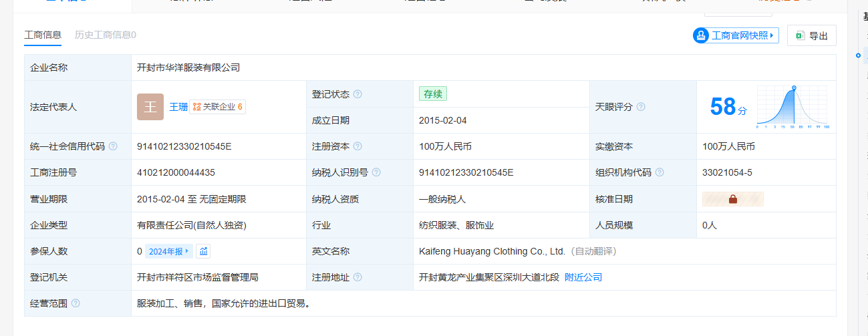Click the help icon next to 注册资本
Screen dimensions: 868x336
357,146
